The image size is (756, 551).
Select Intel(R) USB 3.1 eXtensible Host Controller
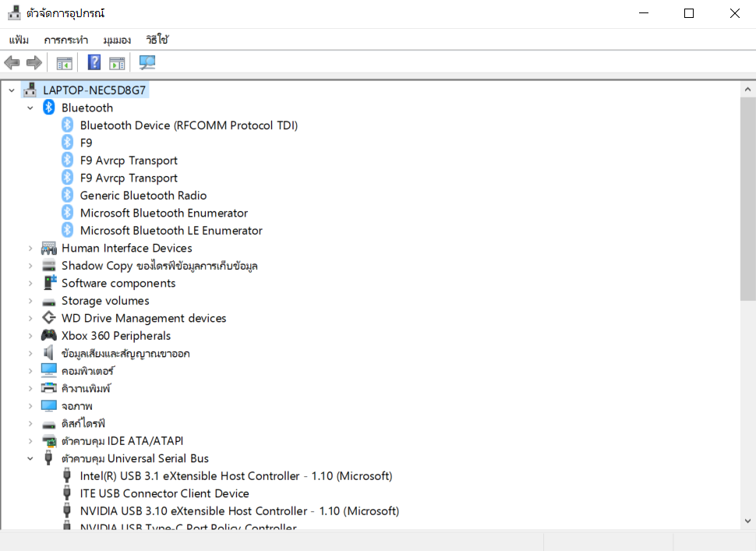click(236, 476)
